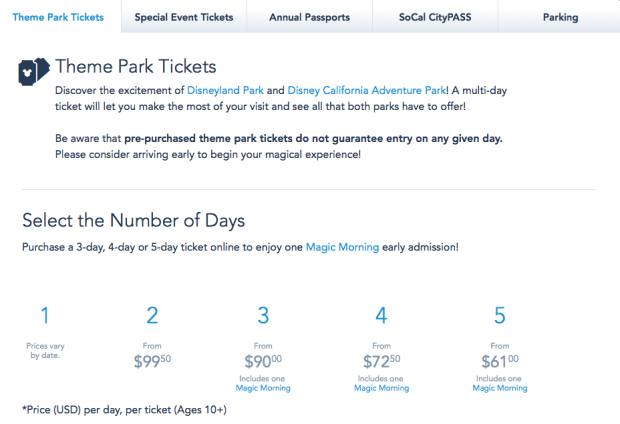
Task: Open the Special Event Tickets tab
Action: pyautogui.click(x=184, y=17)
